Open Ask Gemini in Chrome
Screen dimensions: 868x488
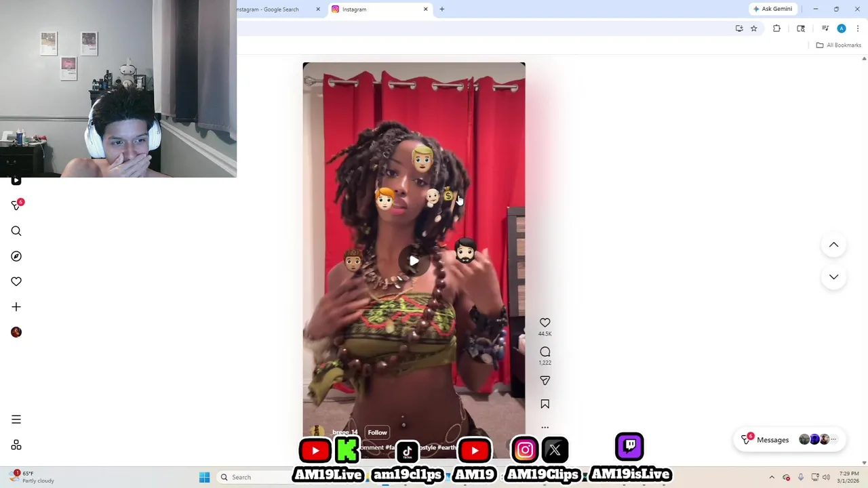click(772, 9)
